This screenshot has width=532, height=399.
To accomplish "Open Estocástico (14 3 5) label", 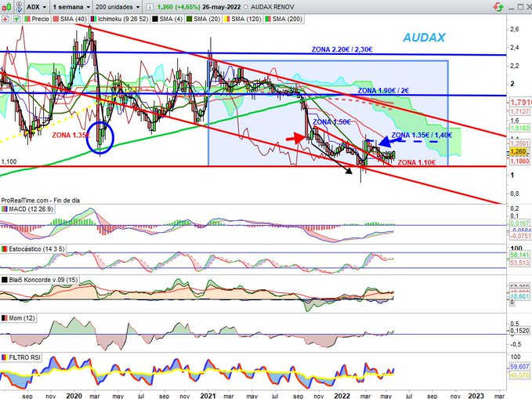I will 36,249.
